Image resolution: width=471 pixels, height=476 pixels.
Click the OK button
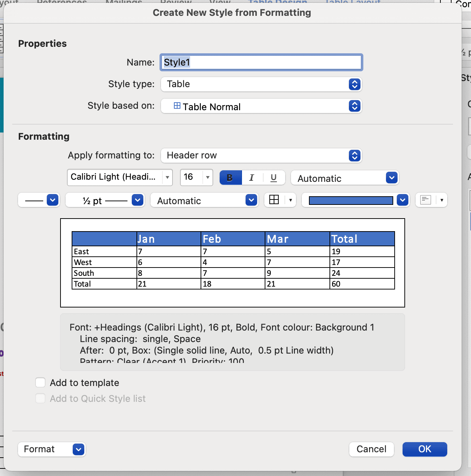point(425,449)
